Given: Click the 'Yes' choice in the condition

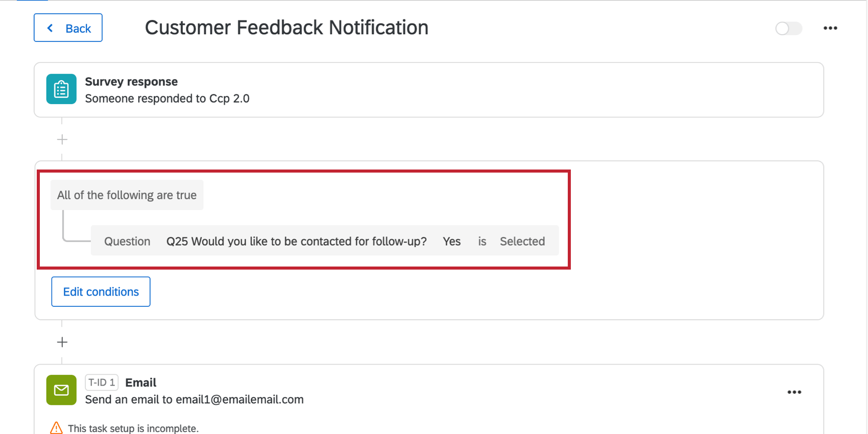Looking at the screenshot, I should [x=451, y=241].
